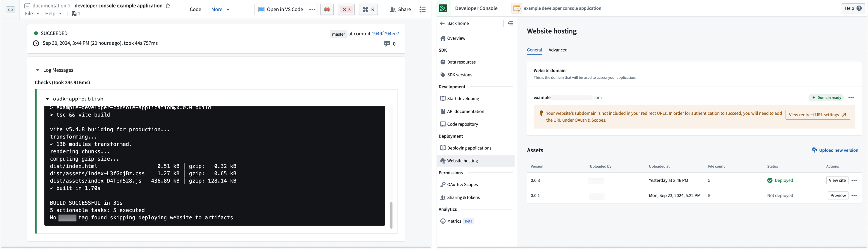This screenshot has width=868, height=249.
Task: Open the command K search shortcut button
Action: [x=368, y=9]
